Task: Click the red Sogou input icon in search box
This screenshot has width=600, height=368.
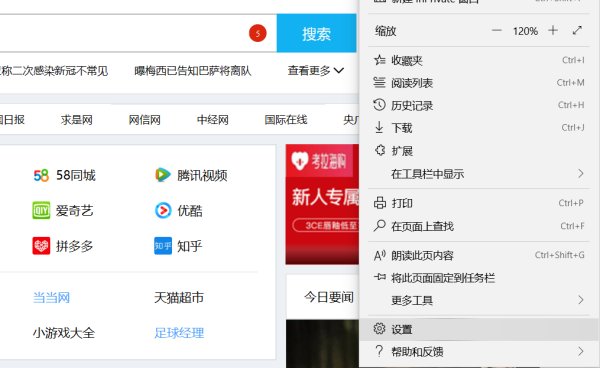Action: 258,33
